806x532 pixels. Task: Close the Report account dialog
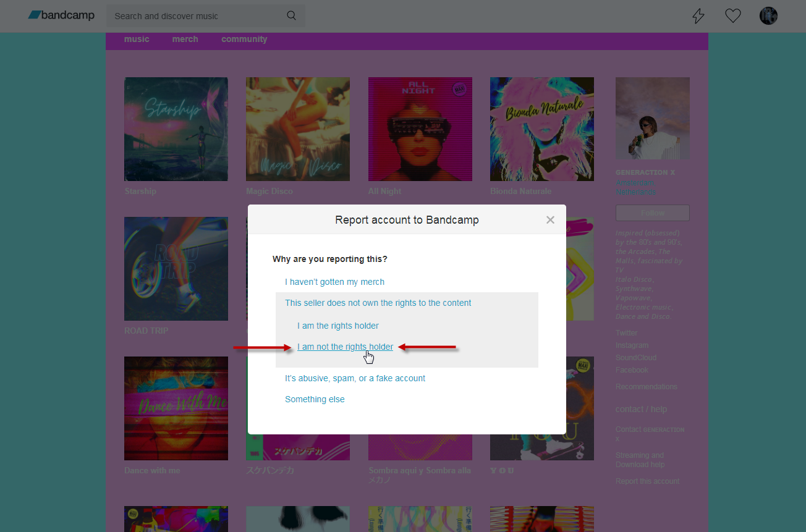click(550, 220)
